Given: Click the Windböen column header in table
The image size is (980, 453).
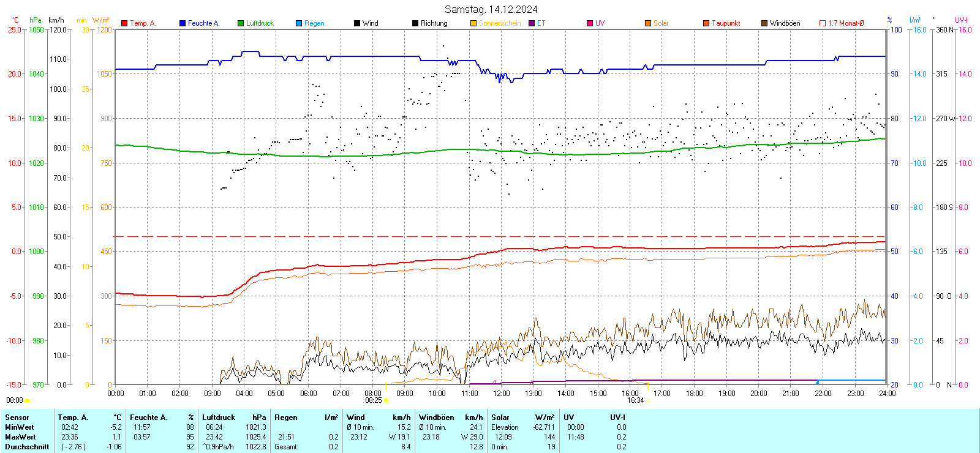Looking at the screenshot, I should coord(437,417).
